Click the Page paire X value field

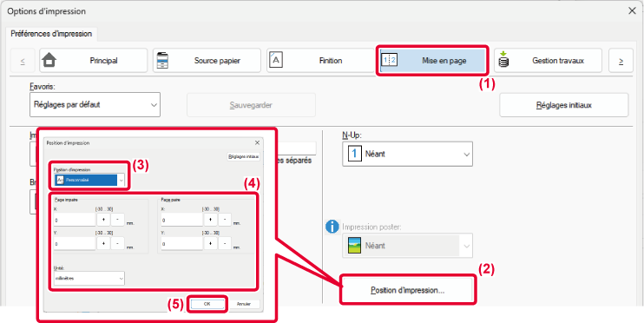coord(181,220)
